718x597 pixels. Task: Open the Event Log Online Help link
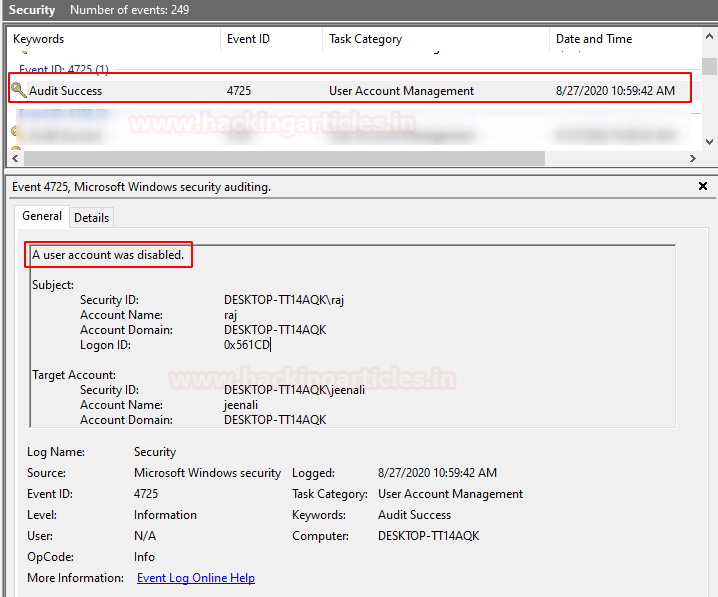click(196, 578)
